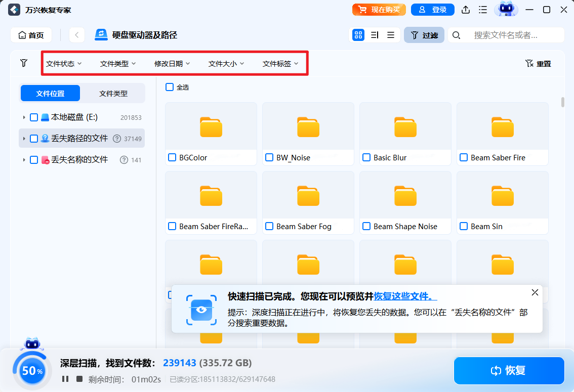Open the recovery list icon near title bar
Viewport: 574px width, 392px height.
(x=482, y=9)
